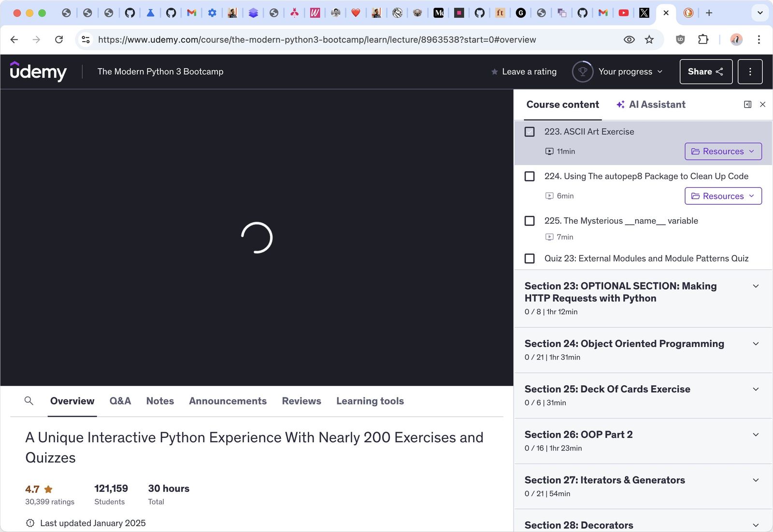Viewport: 773px width, 532px height.
Task: Click the browser address bar URL
Action: [x=316, y=40]
